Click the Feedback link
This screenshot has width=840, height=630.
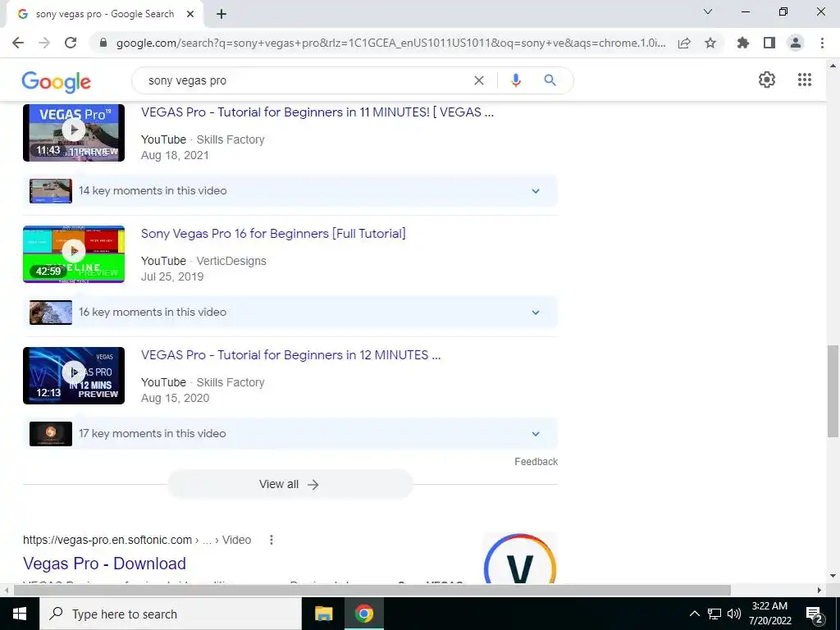pos(536,461)
